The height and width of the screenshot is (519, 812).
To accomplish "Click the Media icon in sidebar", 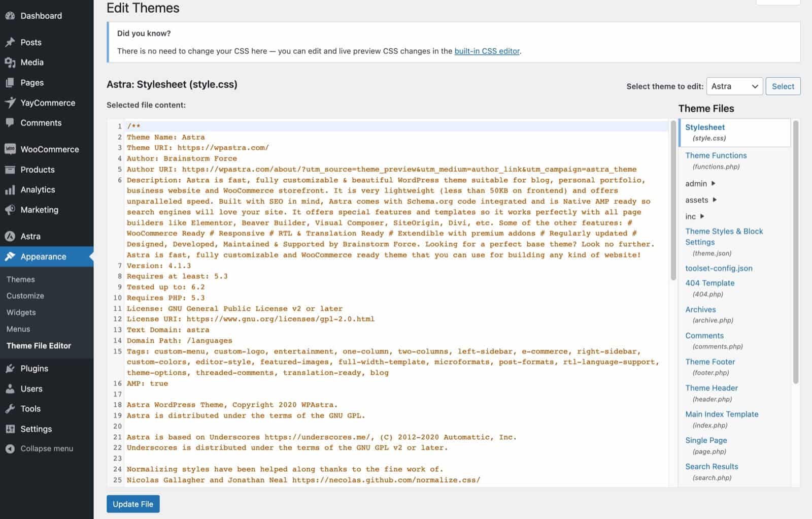I will point(10,62).
